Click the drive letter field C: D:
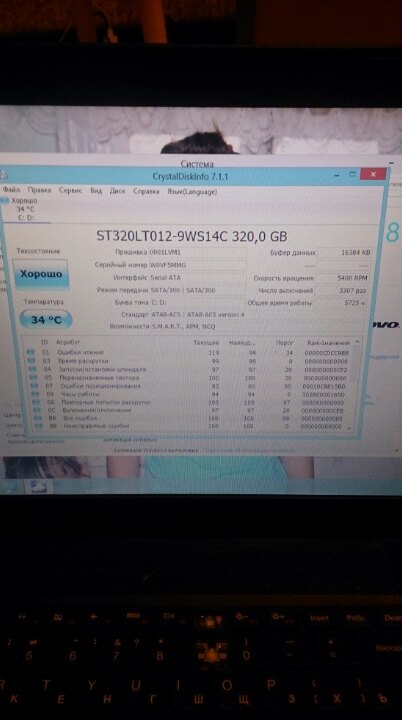The height and width of the screenshot is (720, 402). [197, 303]
